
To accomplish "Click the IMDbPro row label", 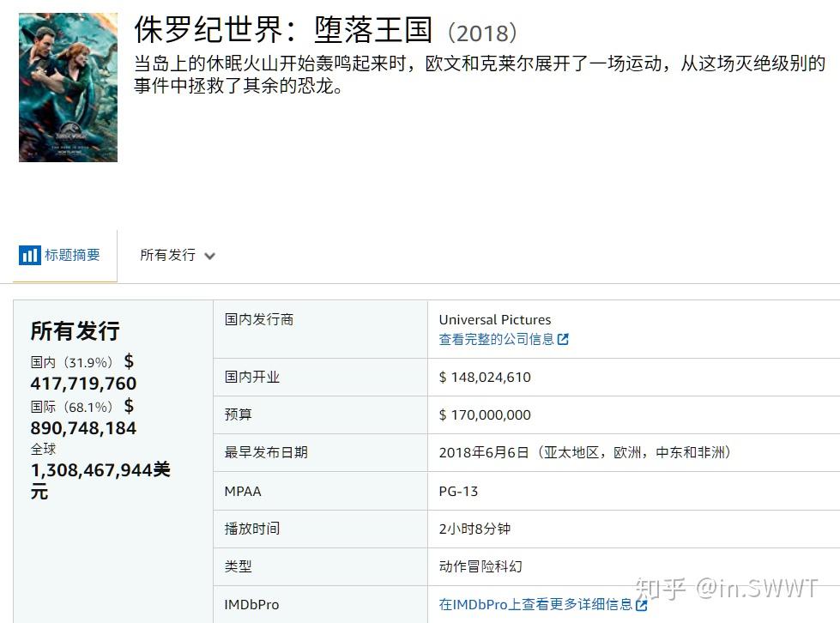I will click(251, 605).
